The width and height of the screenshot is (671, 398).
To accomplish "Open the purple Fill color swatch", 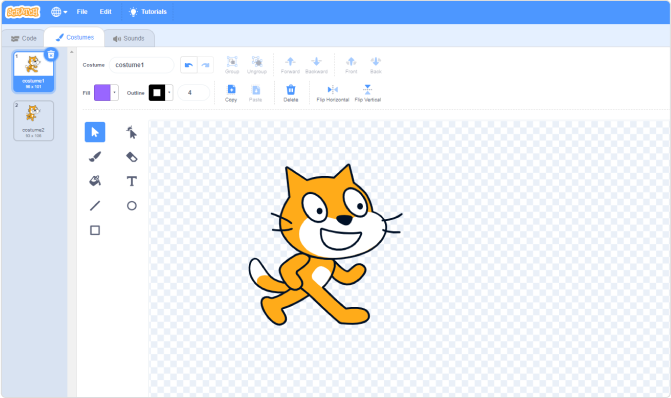I will click(102, 92).
